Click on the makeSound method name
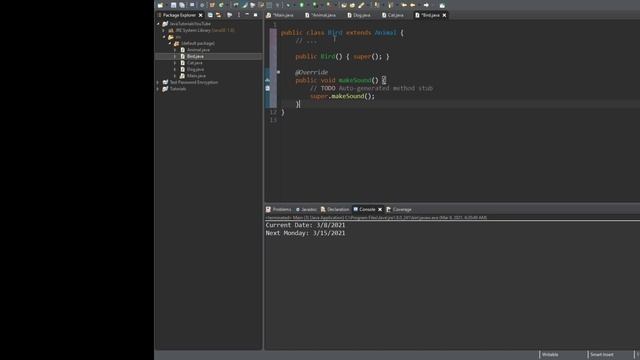The height and width of the screenshot is (360, 640). click(355, 80)
